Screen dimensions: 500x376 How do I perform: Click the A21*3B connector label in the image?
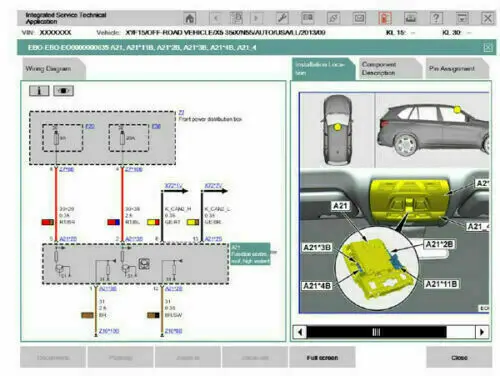[x=317, y=247]
